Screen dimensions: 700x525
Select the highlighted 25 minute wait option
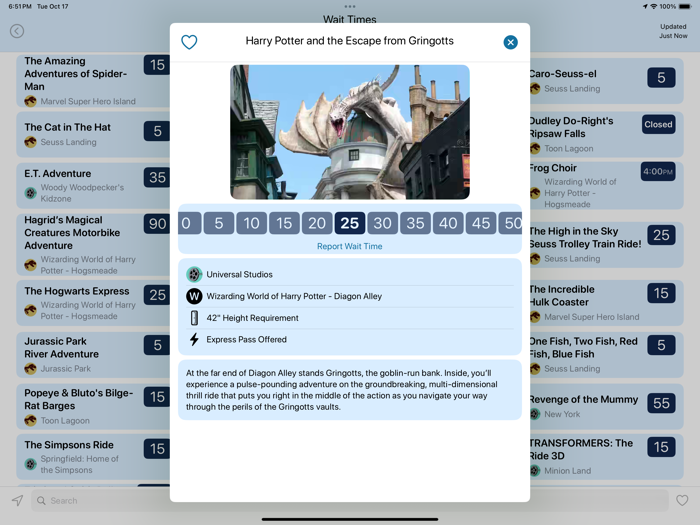tap(350, 223)
